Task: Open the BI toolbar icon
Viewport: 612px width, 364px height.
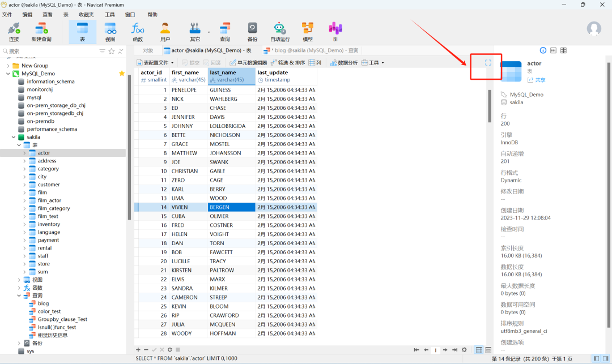Action: tap(335, 32)
